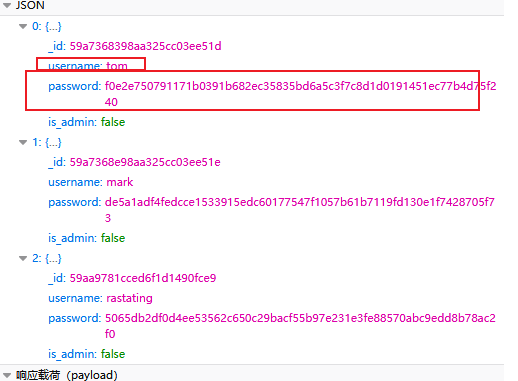The height and width of the screenshot is (381, 518).
Task: Select _id value 59aa9781cced6f1d1490fce9
Action: [x=143, y=278]
